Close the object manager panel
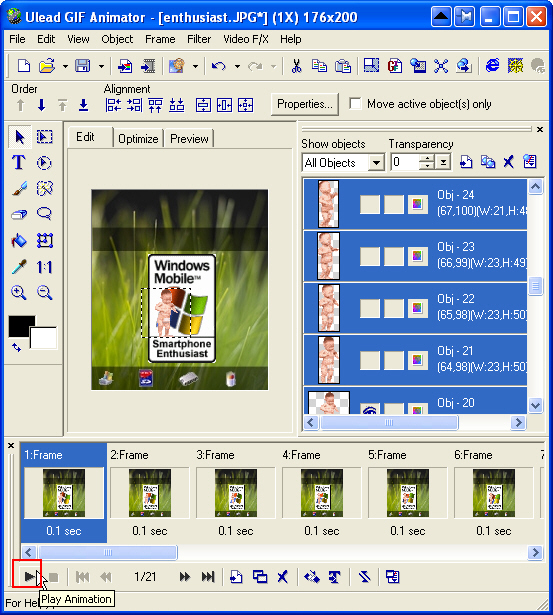Image resolution: width=553 pixels, height=615 pixels. coord(540,129)
